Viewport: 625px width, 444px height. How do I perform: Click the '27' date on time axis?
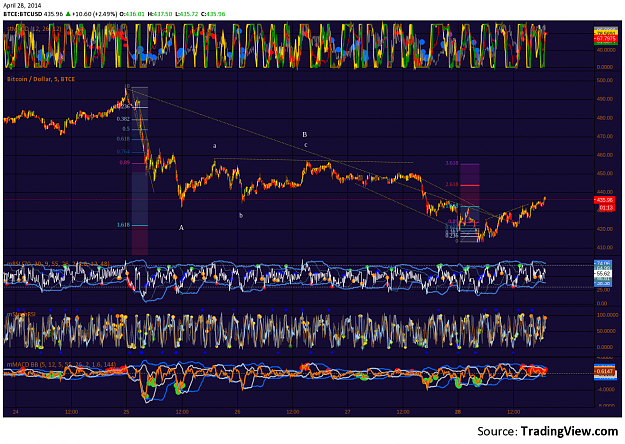click(348, 412)
